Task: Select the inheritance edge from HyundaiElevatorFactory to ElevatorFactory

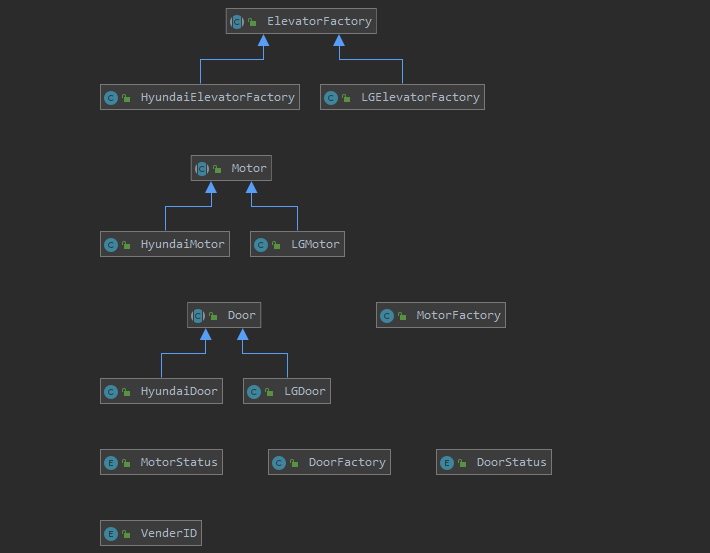Action: [x=232, y=59]
